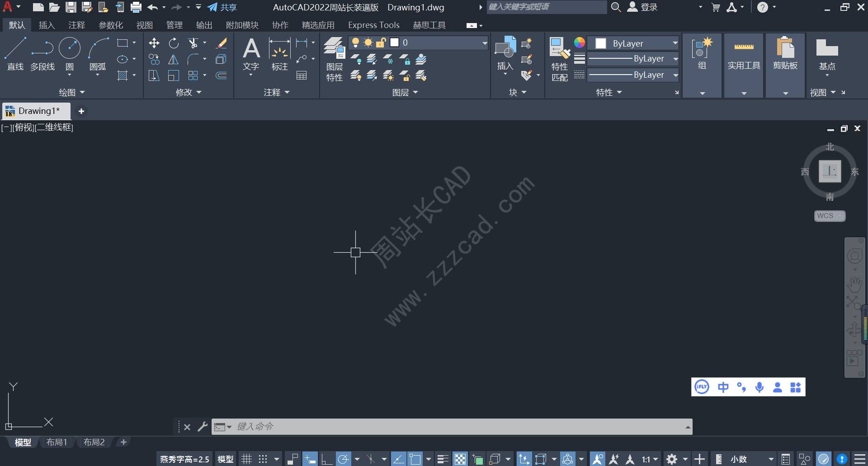This screenshot has height=466, width=868.
Task: Click the Sign in (登录) button
Action: coord(643,7)
